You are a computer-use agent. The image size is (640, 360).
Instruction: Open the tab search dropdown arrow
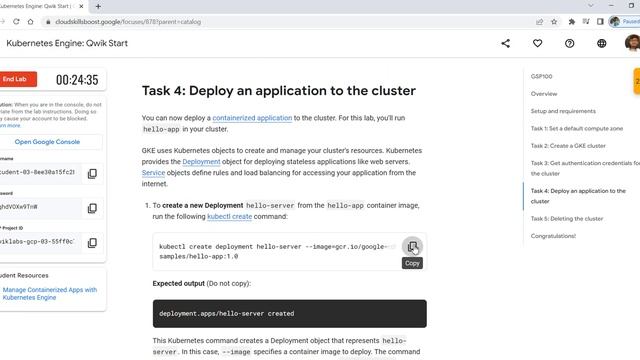pyautogui.click(x=591, y=6)
